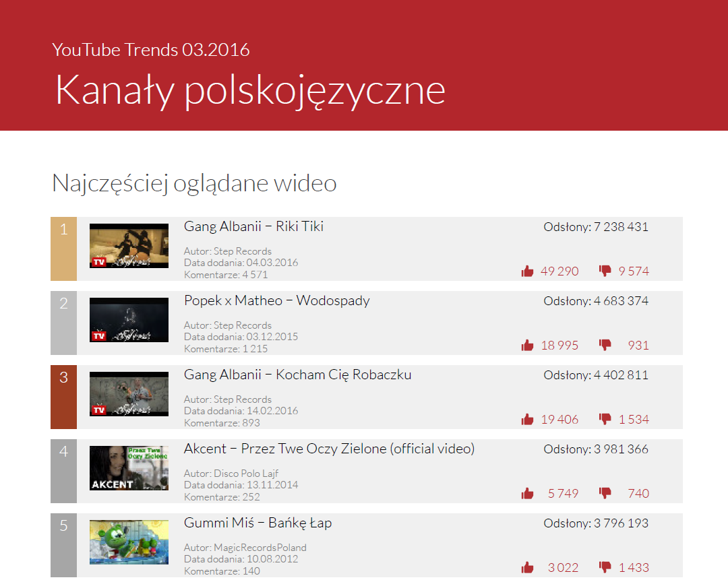
Task: Click thumbs-down icon for Riki Tiki
Action: click(x=605, y=271)
